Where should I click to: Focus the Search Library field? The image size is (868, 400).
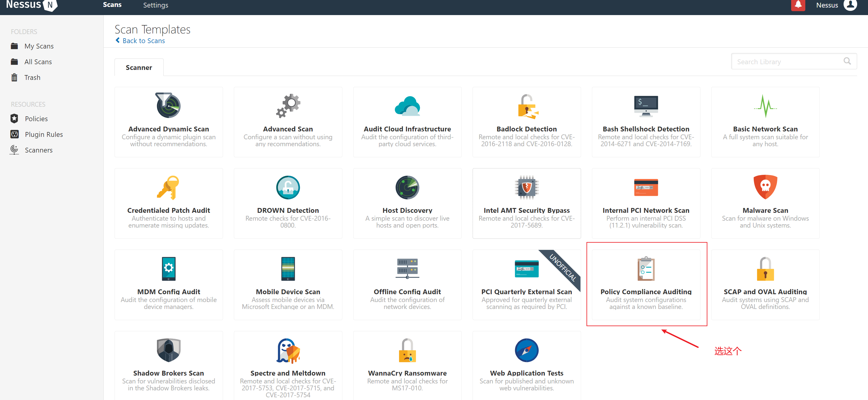point(794,61)
